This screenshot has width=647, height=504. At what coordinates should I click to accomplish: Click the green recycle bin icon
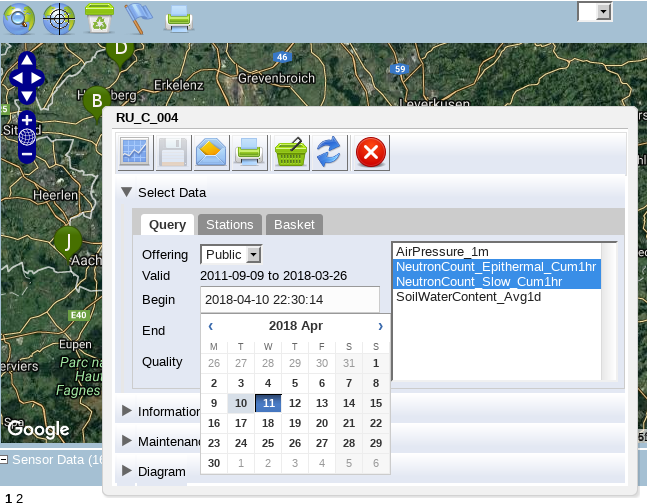pyautogui.click(x=99, y=17)
